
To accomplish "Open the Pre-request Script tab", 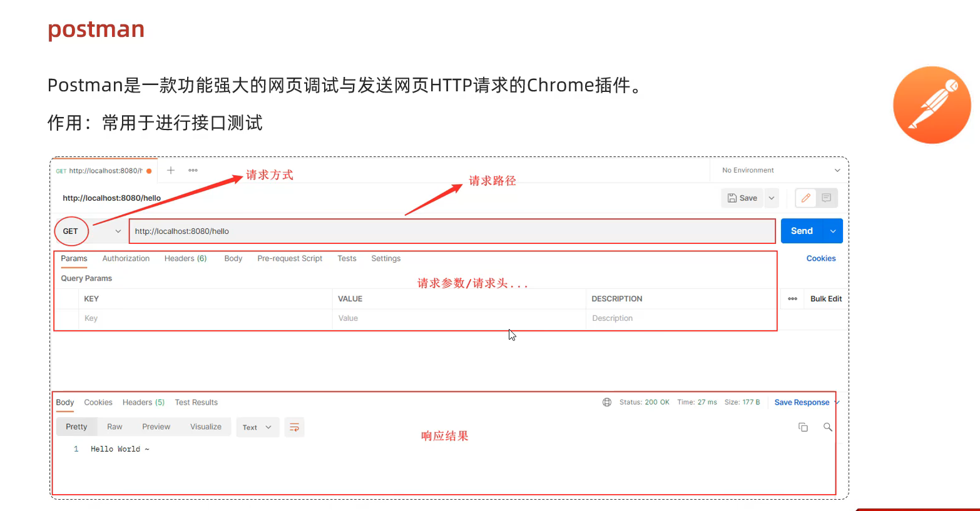I will coord(290,258).
